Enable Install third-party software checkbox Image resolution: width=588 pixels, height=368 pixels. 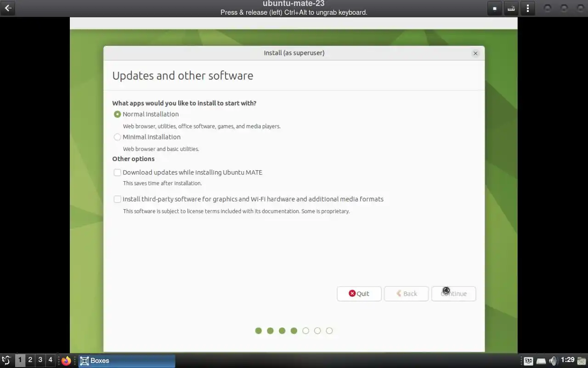pyautogui.click(x=117, y=199)
